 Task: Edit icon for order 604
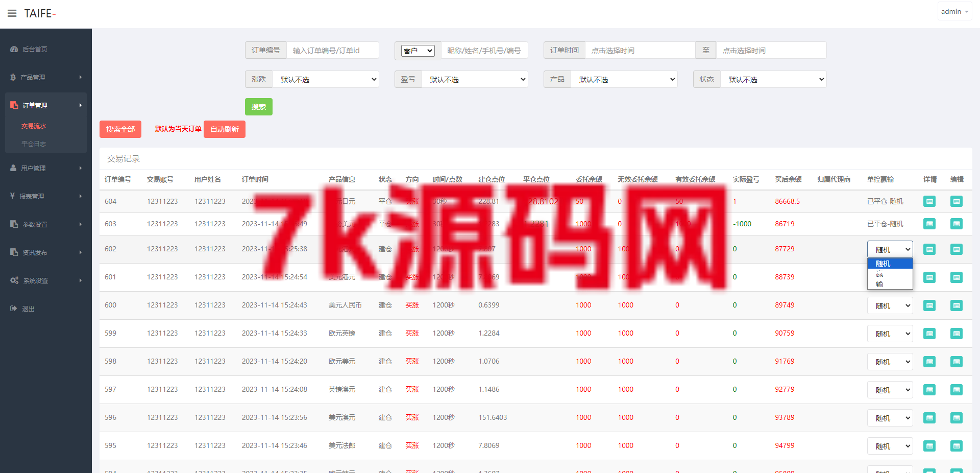coord(957,201)
